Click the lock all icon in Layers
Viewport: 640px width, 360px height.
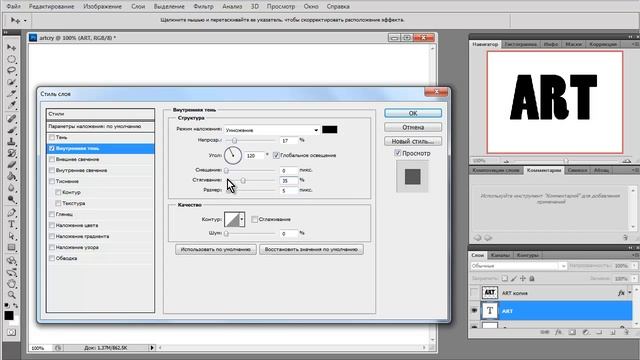[532, 278]
